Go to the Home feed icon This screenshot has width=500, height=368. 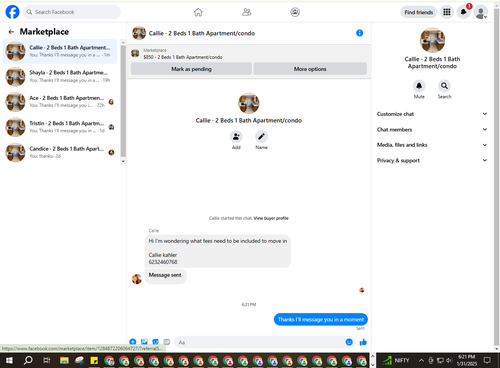tap(198, 12)
